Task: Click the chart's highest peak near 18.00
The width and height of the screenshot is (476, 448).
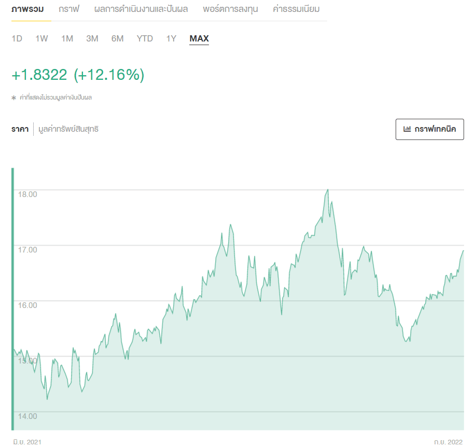Action: tap(328, 190)
